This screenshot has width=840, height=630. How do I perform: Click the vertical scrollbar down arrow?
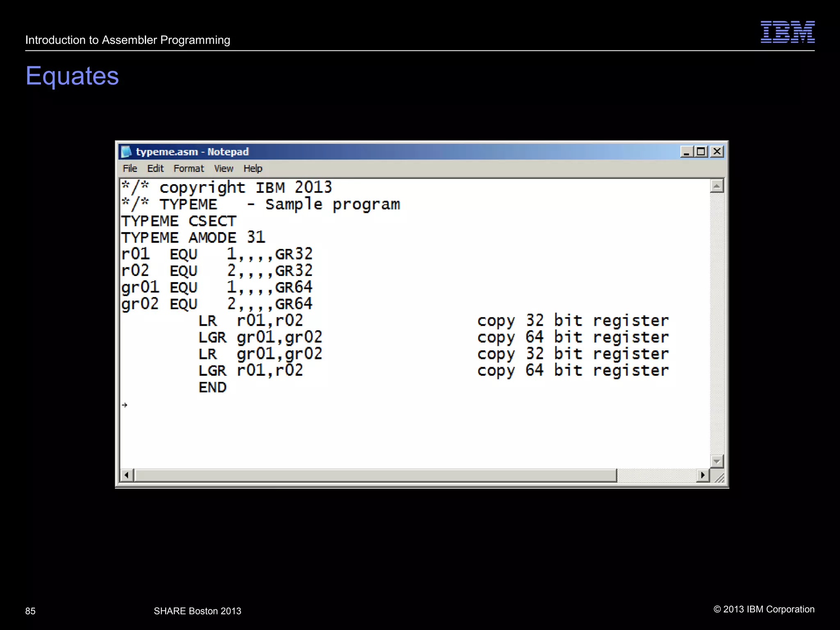717,461
